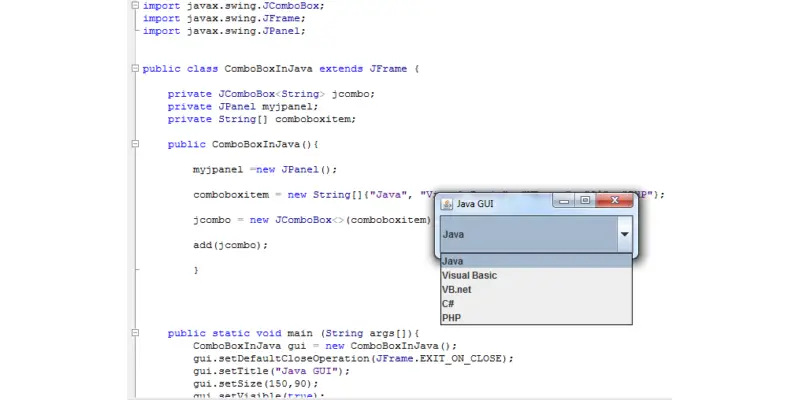
Task: Click the import javax.swing.JFrame line
Action: [x=224, y=18]
